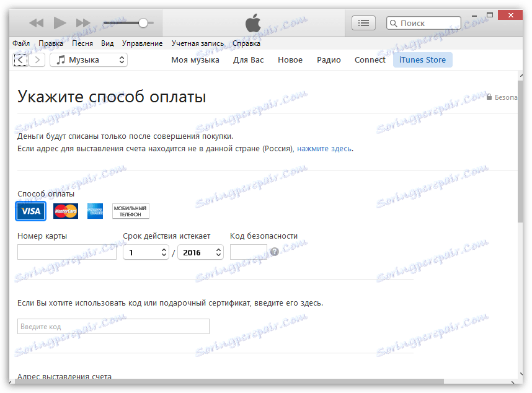Go forward with the right arrow button

(37, 60)
